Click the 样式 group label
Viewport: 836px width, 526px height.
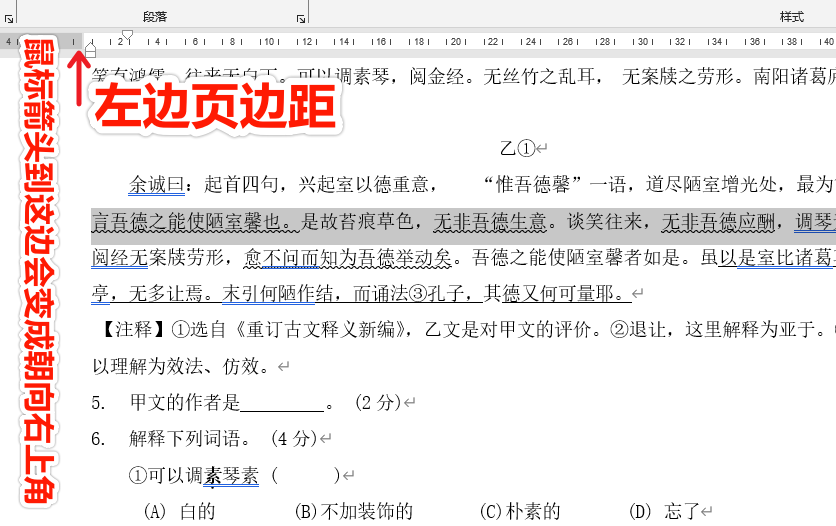(x=791, y=17)
